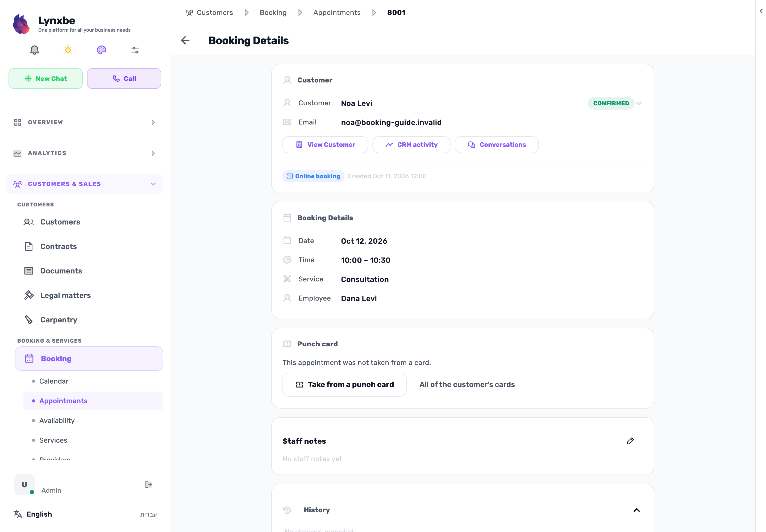Go back with the arrow beside Booking Details
Screen dimensions: 766x532
(x=185, y=40)
